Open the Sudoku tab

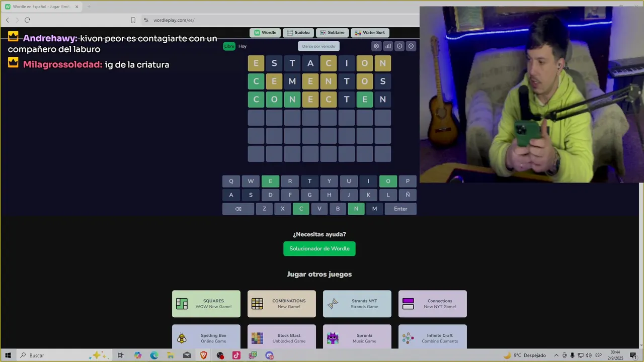point(298,33)
